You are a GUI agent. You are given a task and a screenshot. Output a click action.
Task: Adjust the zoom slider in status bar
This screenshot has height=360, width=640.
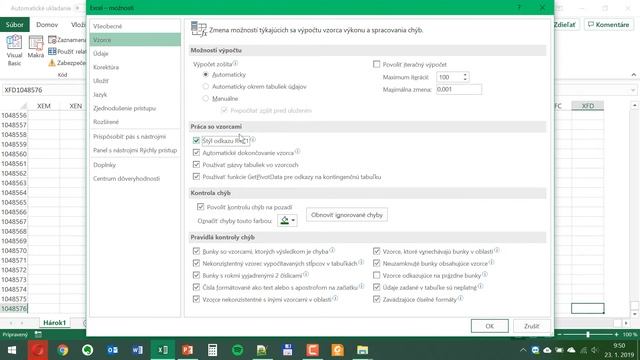pyautogui.click(x=588, y=334)
